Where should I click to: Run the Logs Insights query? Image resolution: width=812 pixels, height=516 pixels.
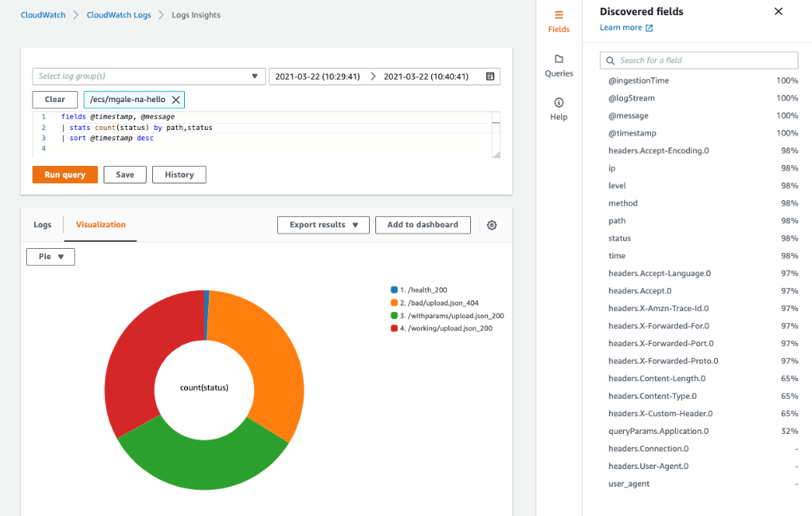pos(65,174)
